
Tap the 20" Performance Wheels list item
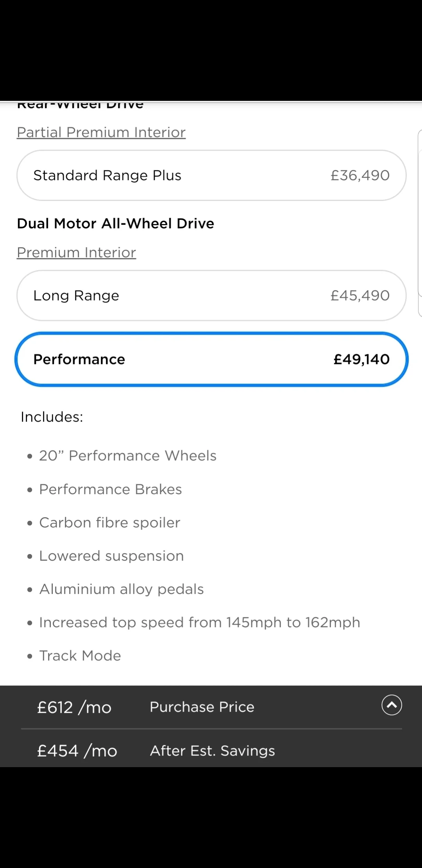[127, 456]
